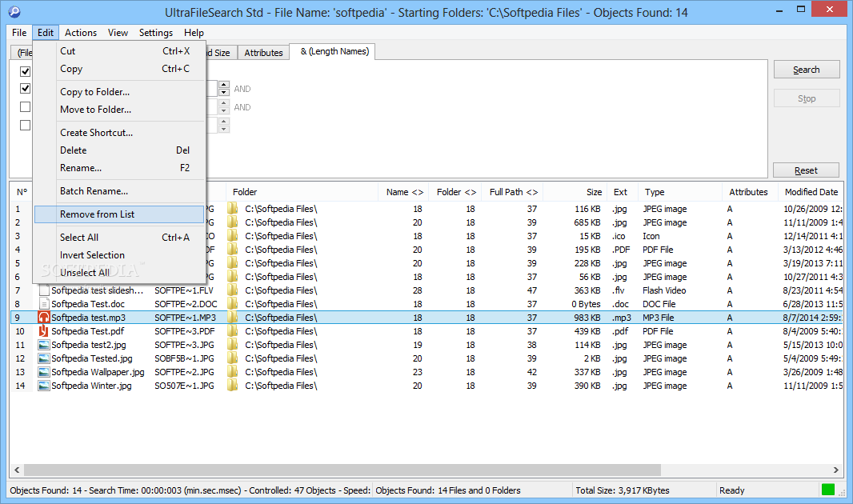Choose Create Shortcut... from the menu
Image resolution: width=853 pixels, height=504 pixels.
119,133
